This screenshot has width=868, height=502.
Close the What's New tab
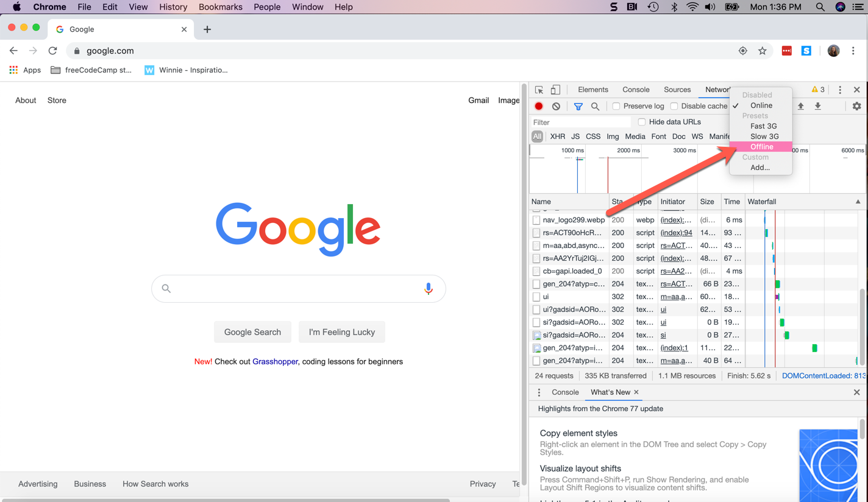pos(636,392)
